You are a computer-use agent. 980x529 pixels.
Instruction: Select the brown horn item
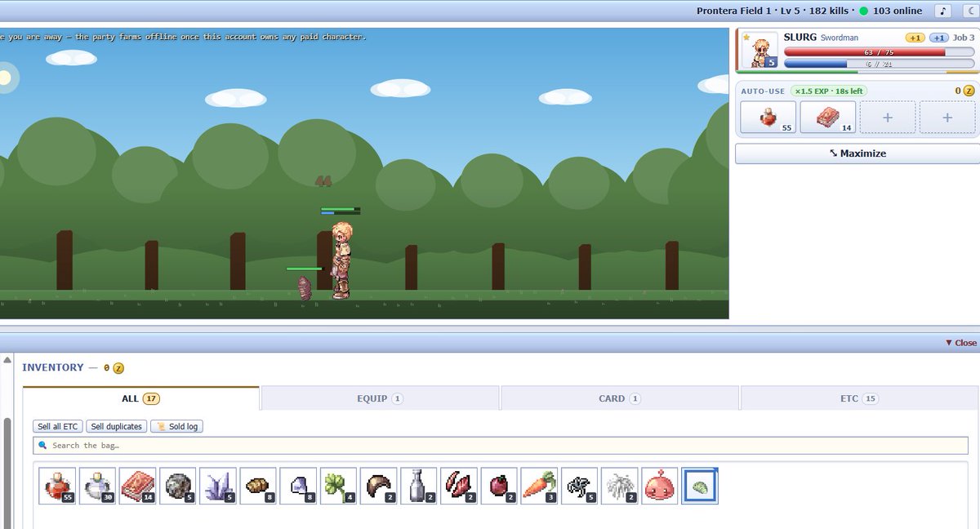tap(378, 486)
